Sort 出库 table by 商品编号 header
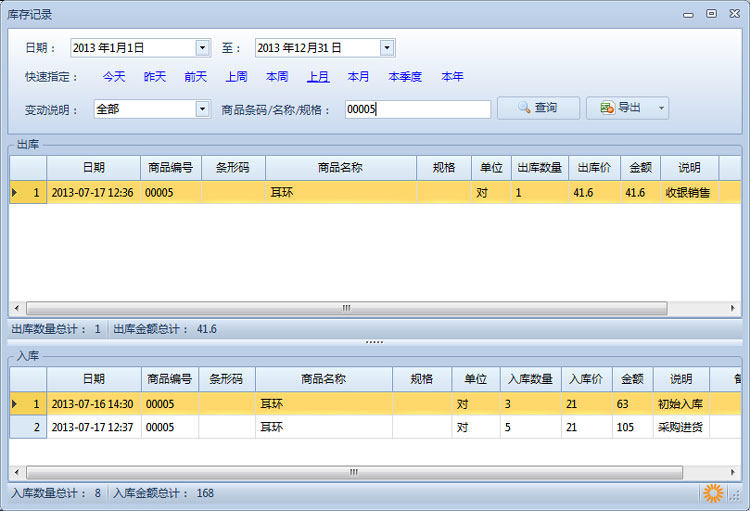 click(171, 168)
